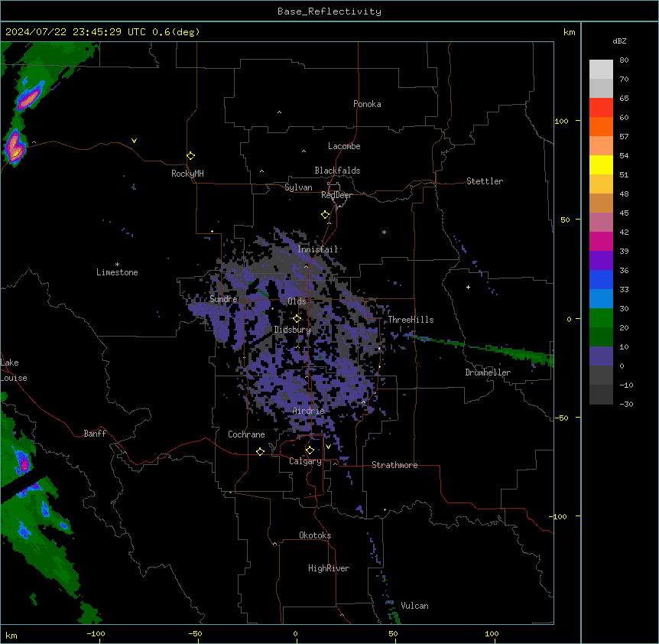Viewport: 659px width, 644px height.
Task: Click the yellow V marker west of RockyMH
Action: click(x=134, y=141)
